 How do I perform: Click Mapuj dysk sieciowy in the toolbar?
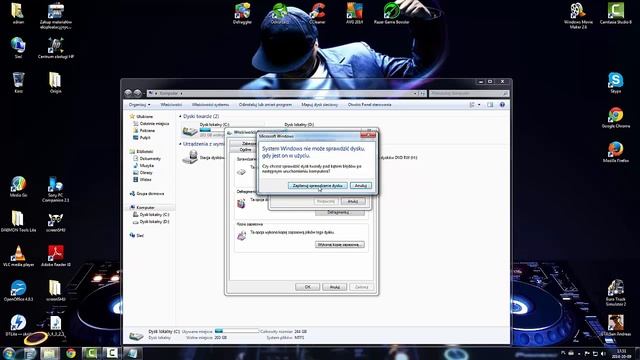click(320, 105)
